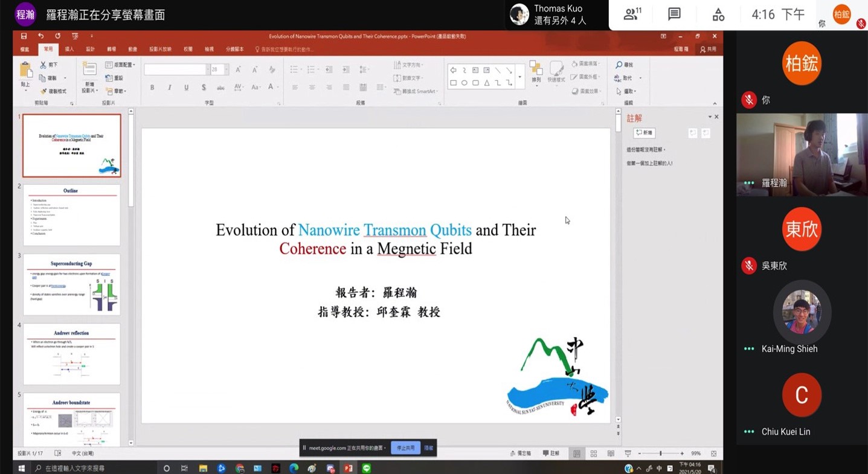Toggle Italic text formatting

point(169,88)
